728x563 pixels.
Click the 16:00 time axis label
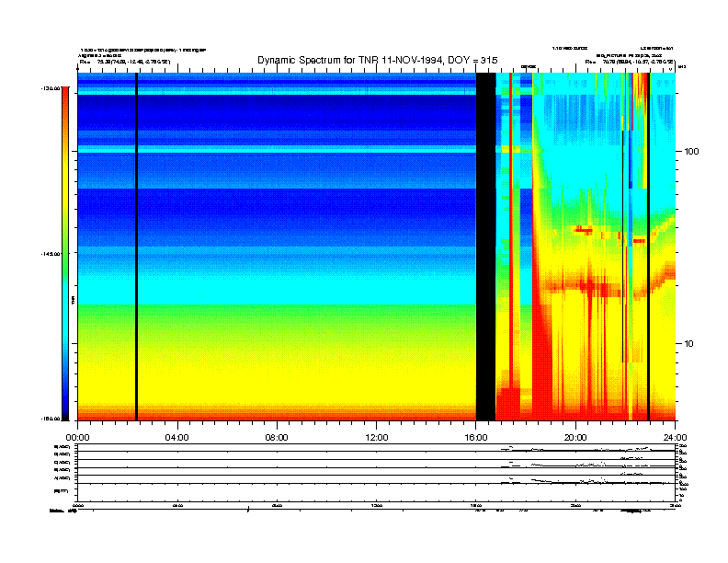[x=476, y=438]
